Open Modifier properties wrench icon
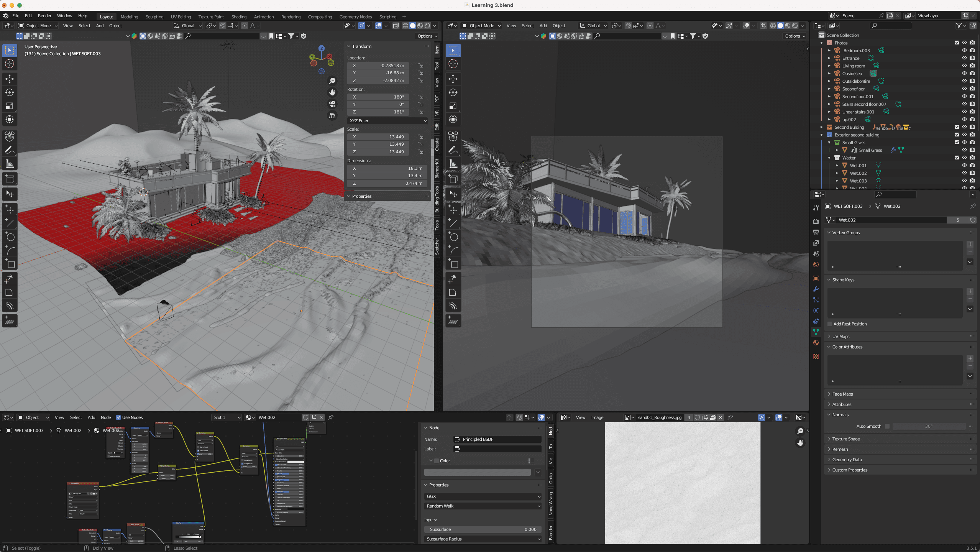The width and height of the screenshot is (980, 552). pyautogui.click(x=816, y=289)
